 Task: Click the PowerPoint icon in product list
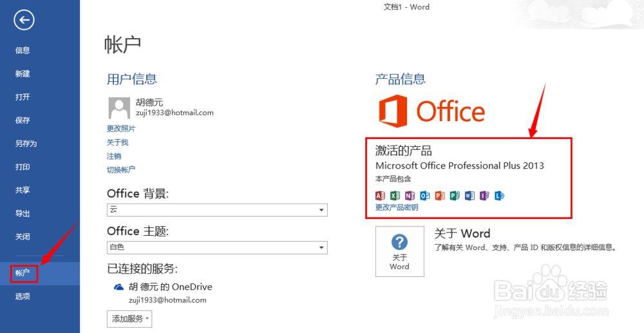tap(440, 196)
